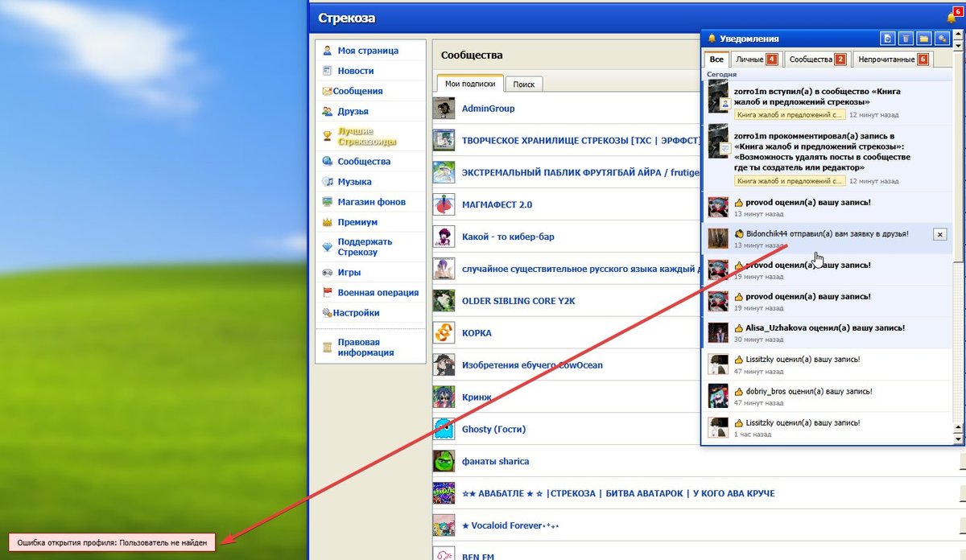
Task: Open the КОРКА community
Action: pyautogui.click(x=477, y=333)
